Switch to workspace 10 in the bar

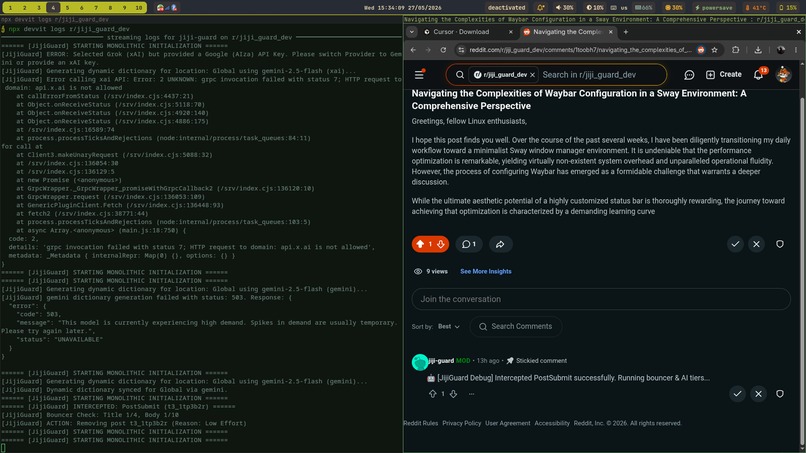click(x=138, y=8)
